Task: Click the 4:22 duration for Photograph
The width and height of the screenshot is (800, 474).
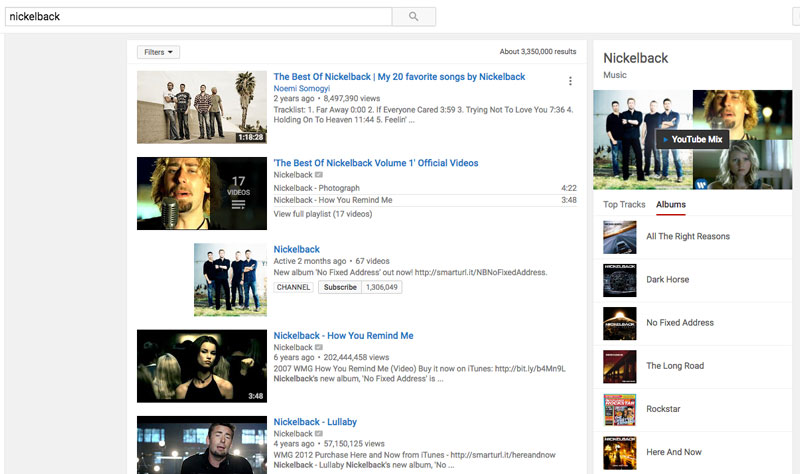Action: click(569, 188)
